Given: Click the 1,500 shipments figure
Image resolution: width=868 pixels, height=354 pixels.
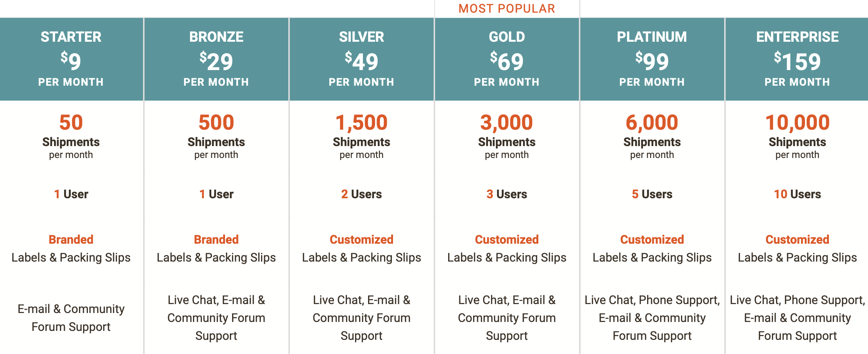Looking at the screenshot, I should [361, 123].
